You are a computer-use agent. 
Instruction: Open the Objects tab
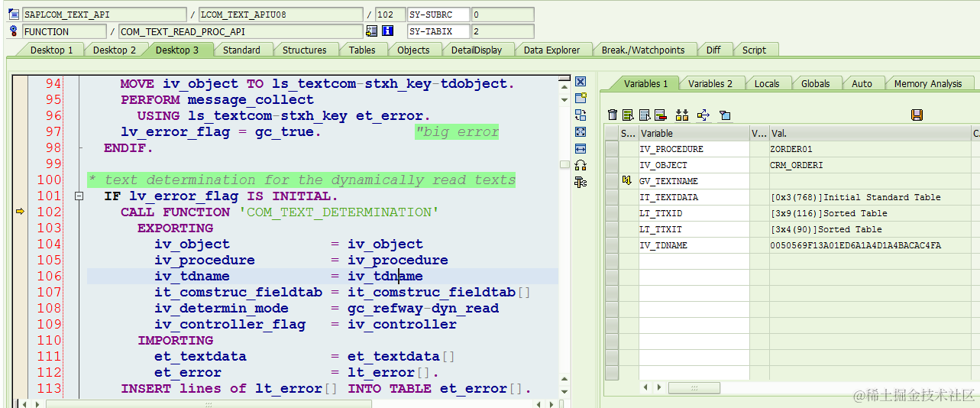pos(413,50)
